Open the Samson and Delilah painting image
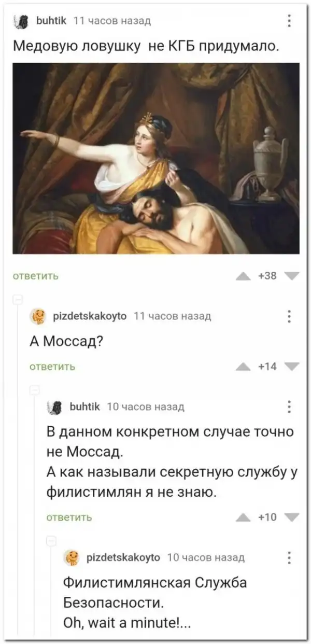 [155, 158]
